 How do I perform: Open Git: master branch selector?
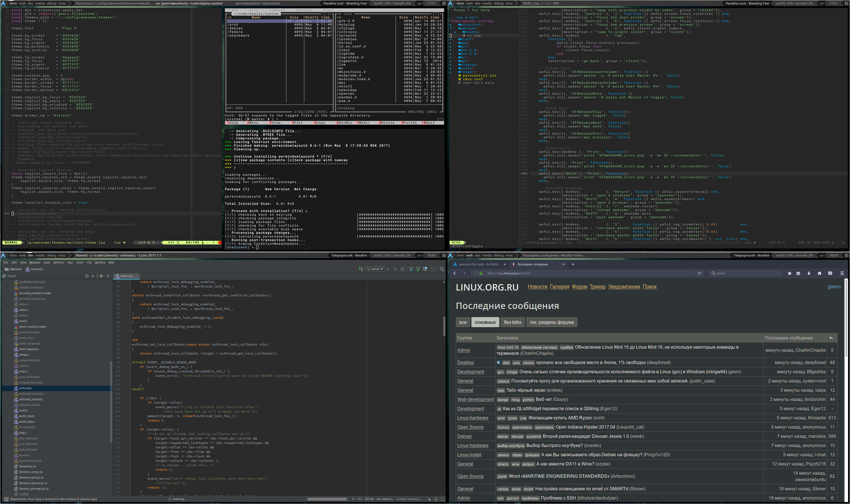pyautogui.click(x=385, y=499)
